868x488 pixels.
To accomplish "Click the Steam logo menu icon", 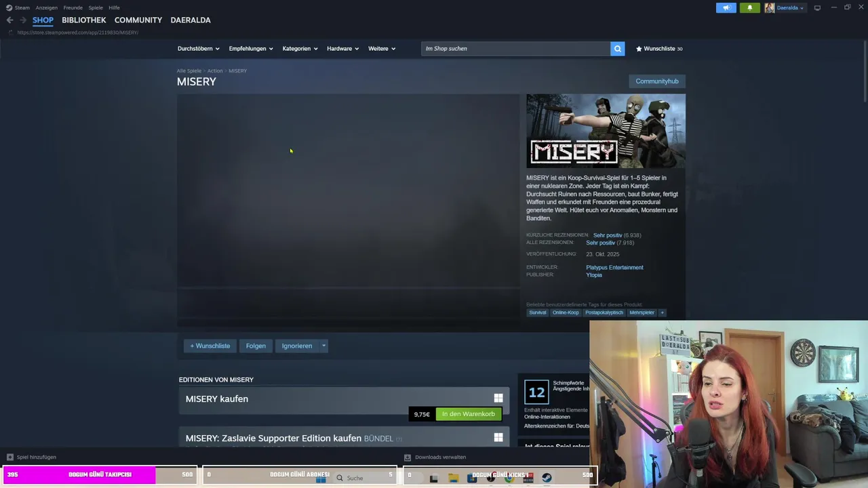I will coord(9,7).
